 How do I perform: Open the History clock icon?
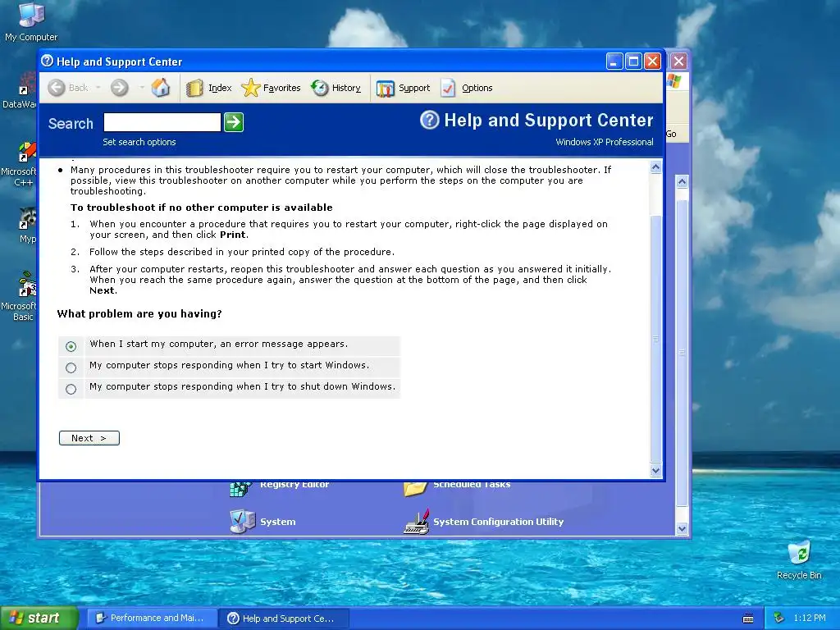pyautogui.click(x=320, y=88)
